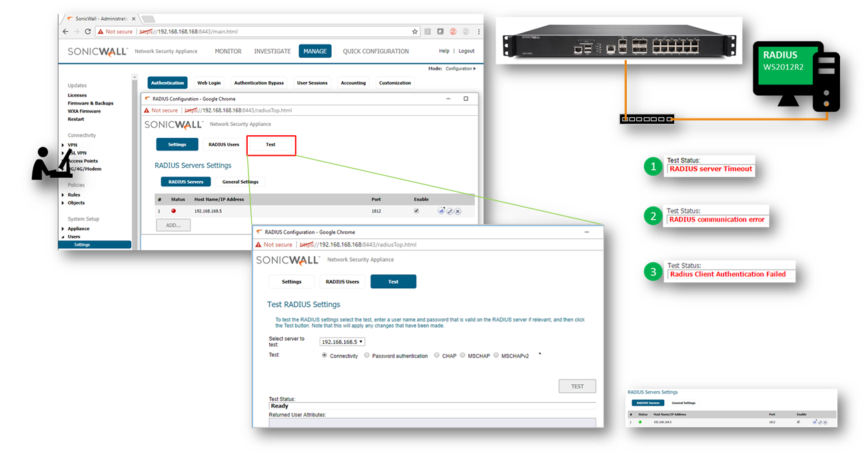Click Restart in the sidebar
868x456 pixels.
[76, 119]
